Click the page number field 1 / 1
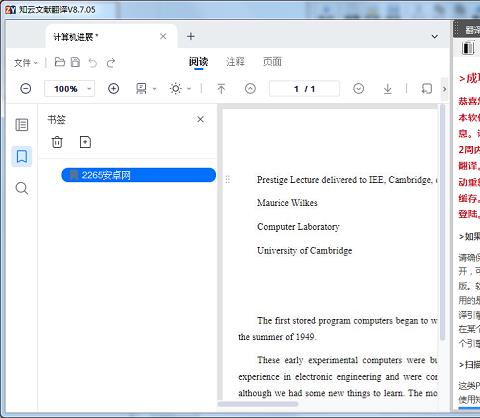The height and width of the screenshot is (418, 480). (x=304, y=89)
